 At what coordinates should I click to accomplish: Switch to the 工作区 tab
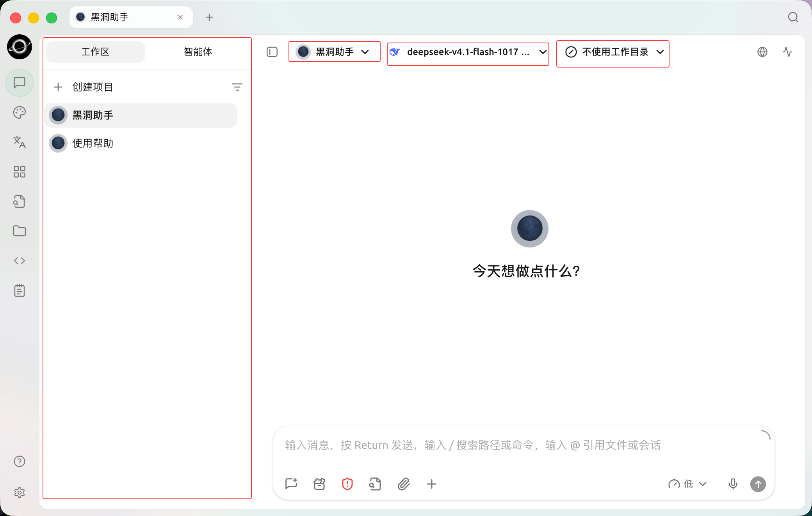[95, 52]
